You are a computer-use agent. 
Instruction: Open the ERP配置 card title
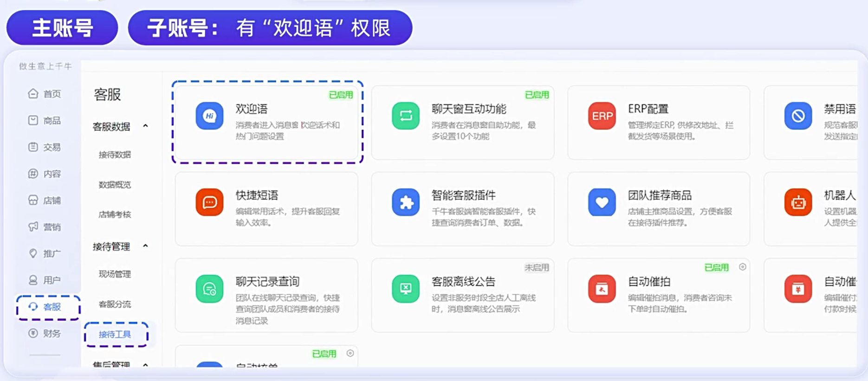coord(648,109)
